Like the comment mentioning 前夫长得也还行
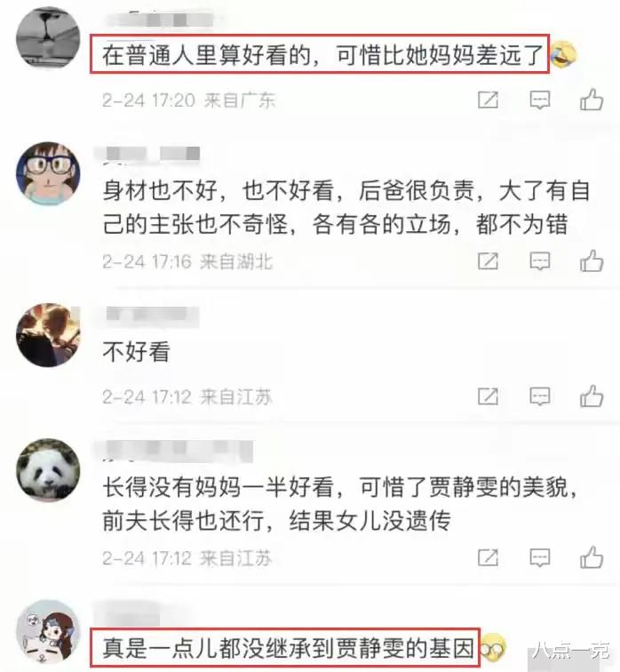Screen dimensions: 620x672 [x=592, y=557]
